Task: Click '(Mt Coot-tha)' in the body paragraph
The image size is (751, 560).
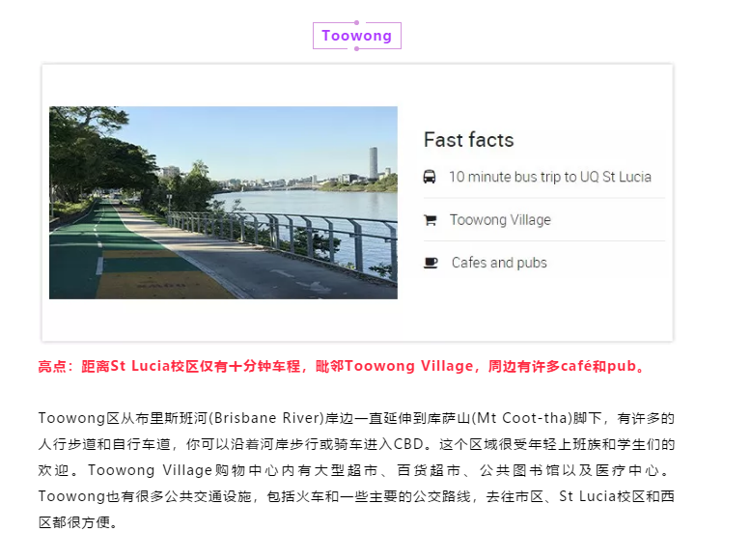Action: tap(520, 419)
